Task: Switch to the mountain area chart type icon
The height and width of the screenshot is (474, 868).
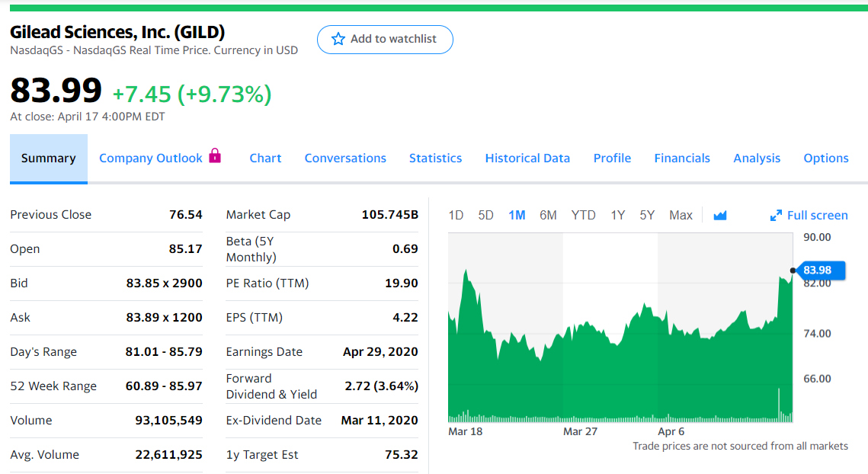Action: [719, 216]
